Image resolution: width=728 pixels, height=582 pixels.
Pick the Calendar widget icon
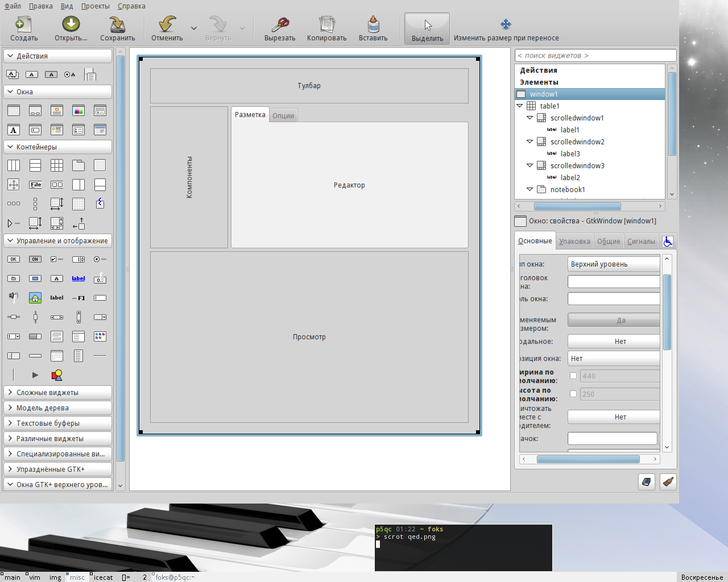pos(57,356)
